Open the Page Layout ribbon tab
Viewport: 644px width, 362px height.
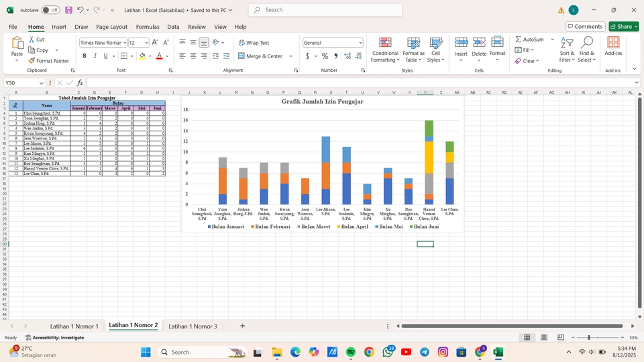pos(112,27)
